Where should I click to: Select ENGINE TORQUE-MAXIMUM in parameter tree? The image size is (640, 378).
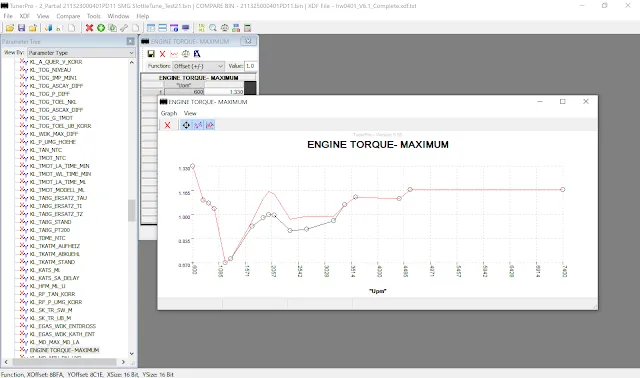(x=64, y=350)
